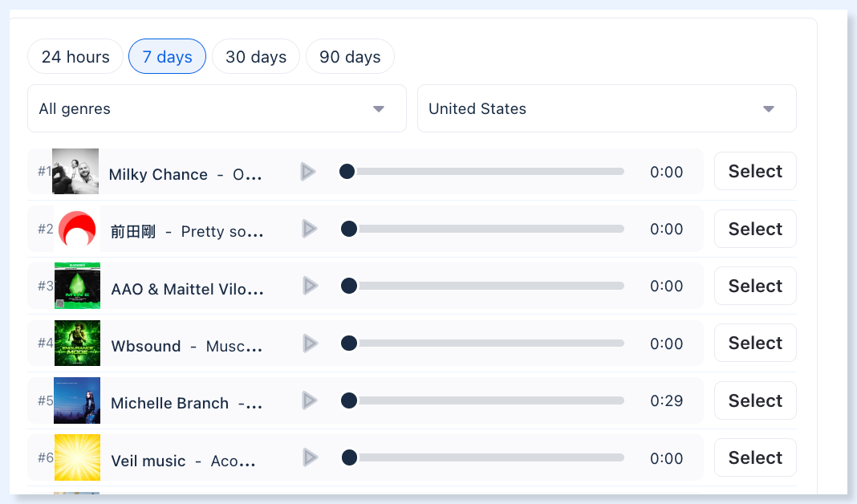Image resolution: width=857 pixels, height=504 pixels.
Task: Choose the 30 days time range
Action: point(256,56)
